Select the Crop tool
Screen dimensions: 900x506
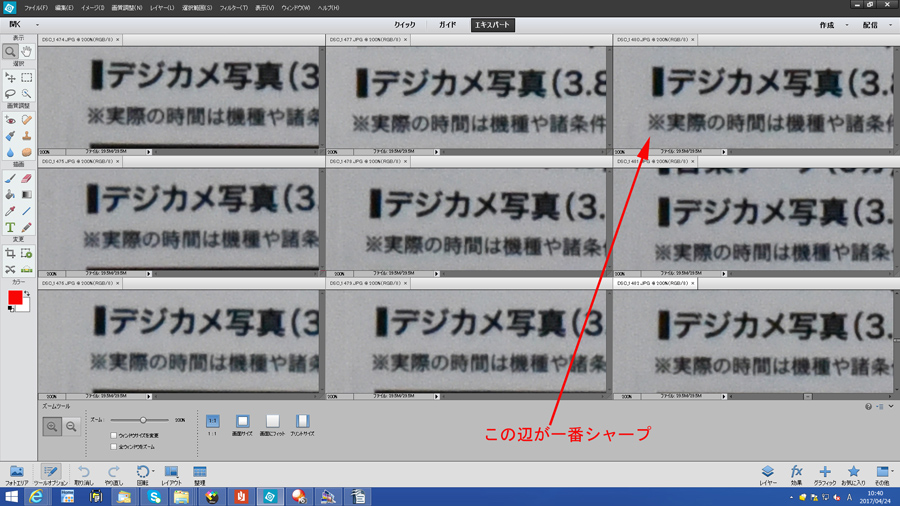(10, 254)
